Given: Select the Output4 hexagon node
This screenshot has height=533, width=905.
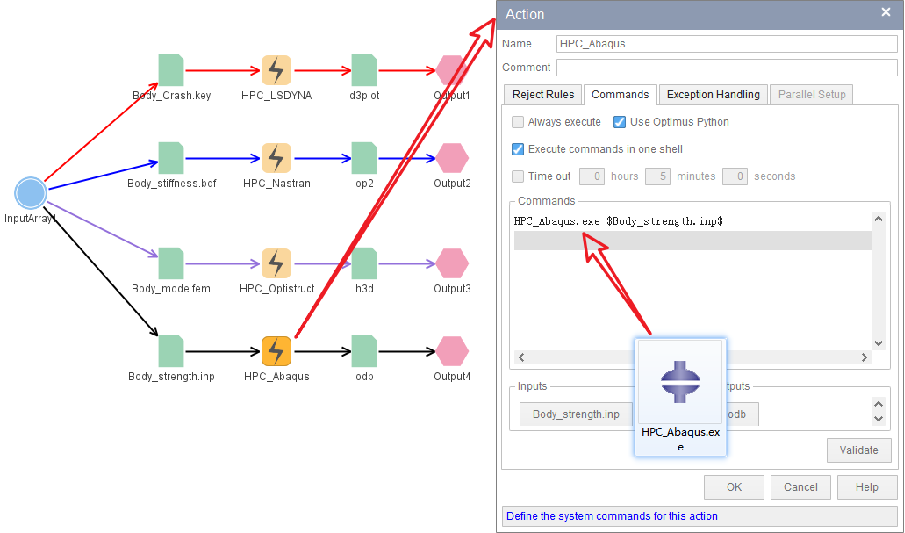Looking at the screenshot, I should click(x=452, y=351).
